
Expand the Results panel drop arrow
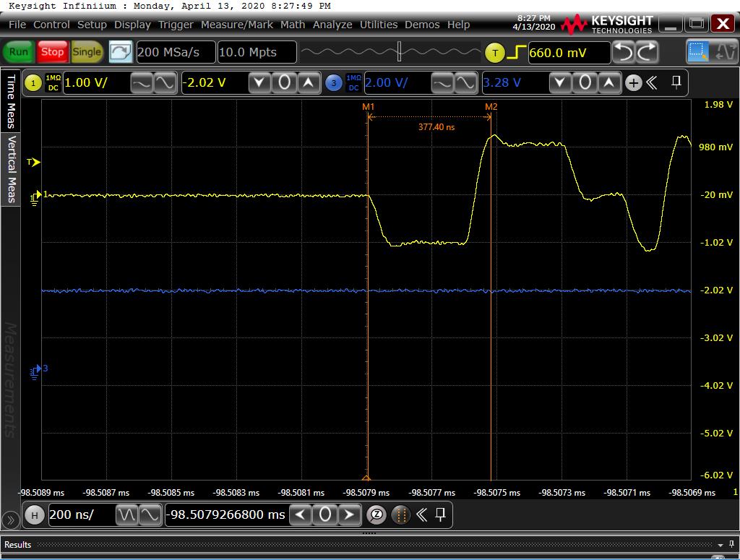click(x=720, y=545)
